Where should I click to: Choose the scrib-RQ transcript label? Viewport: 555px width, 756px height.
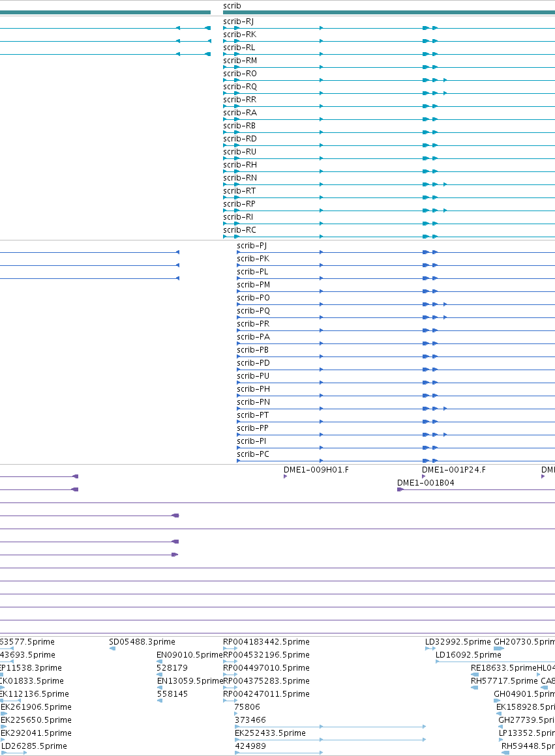[x=240, y=86]
